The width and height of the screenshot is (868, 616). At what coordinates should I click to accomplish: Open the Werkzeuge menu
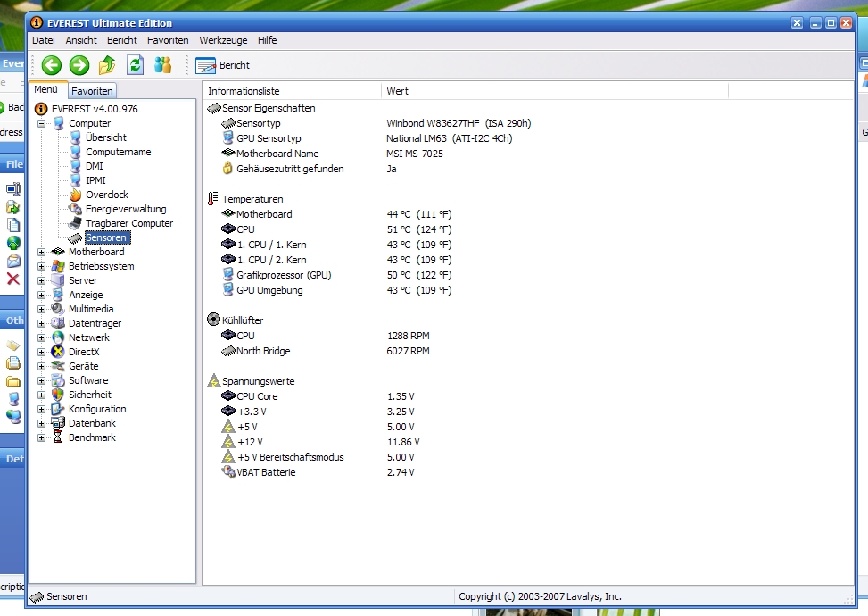[223, 40]
